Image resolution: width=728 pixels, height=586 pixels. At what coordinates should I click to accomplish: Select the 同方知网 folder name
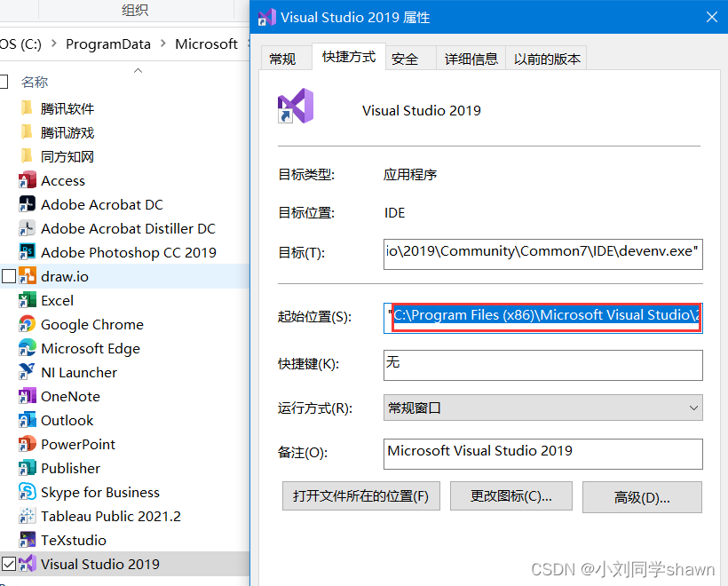(x=67, y=156)
